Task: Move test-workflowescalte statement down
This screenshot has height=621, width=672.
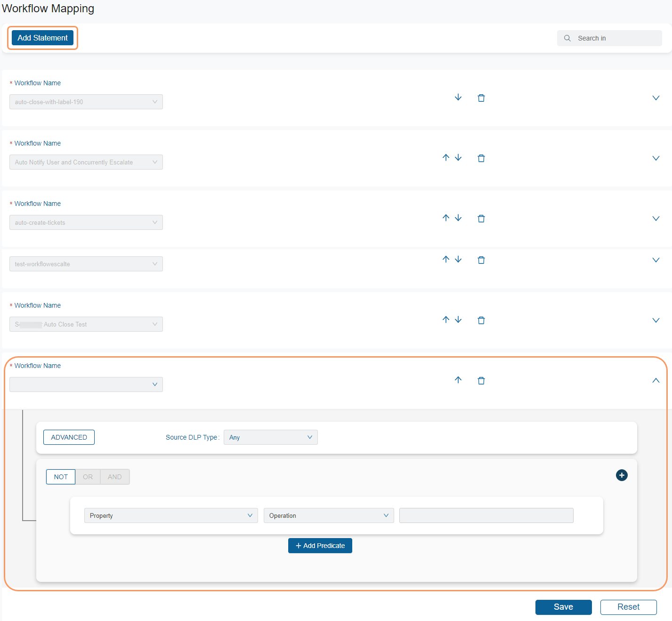Action: pyautogui.click(x=458, y=260)
